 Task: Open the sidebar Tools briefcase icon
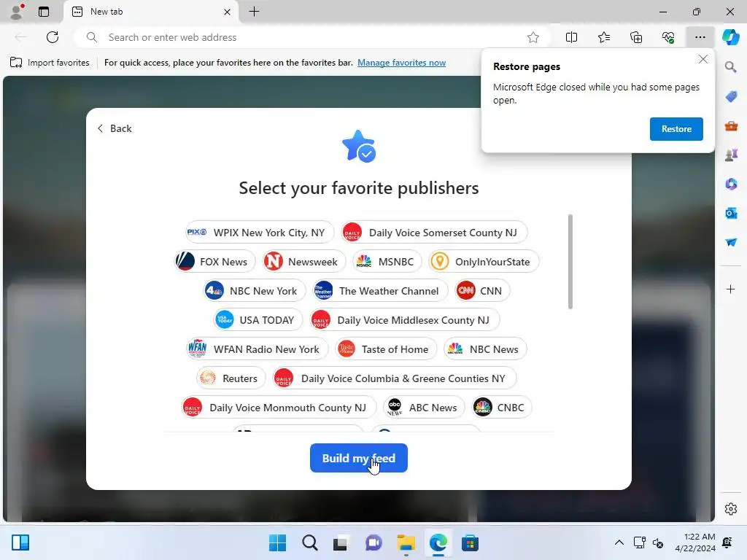pos(731,126)
